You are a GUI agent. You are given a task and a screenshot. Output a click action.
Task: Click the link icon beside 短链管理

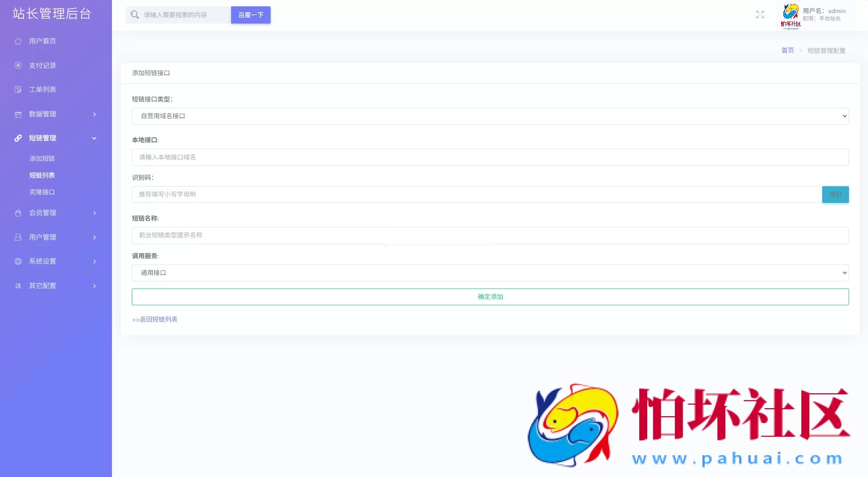18,138
